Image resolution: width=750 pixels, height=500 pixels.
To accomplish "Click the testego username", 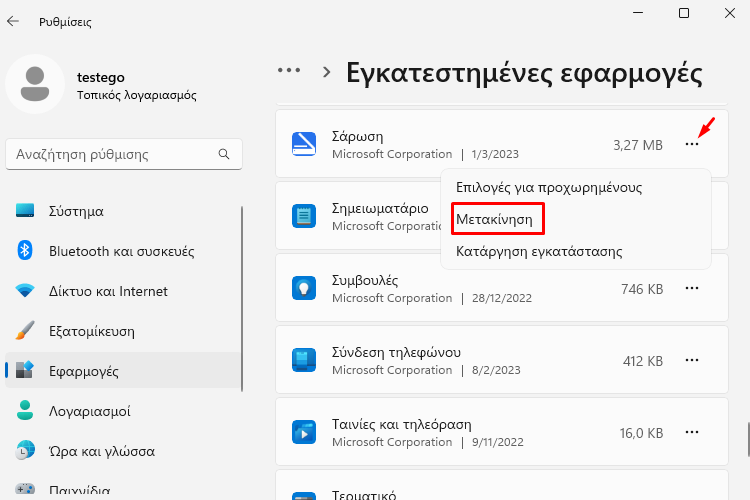I will (101, 77).
